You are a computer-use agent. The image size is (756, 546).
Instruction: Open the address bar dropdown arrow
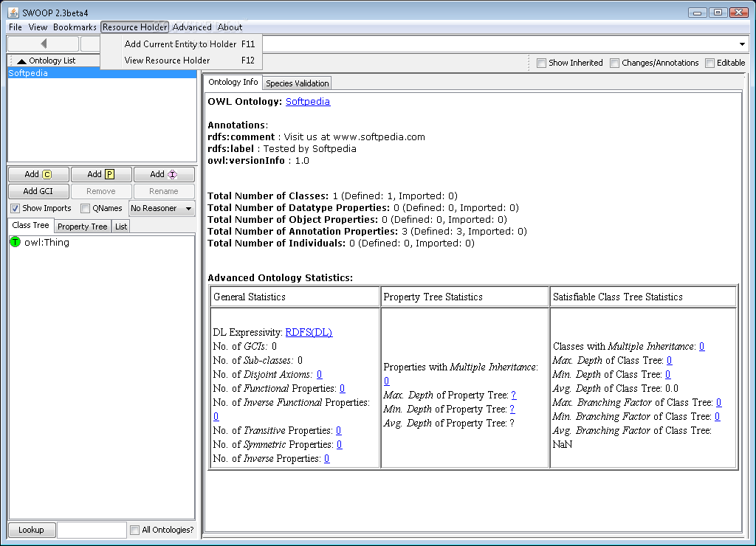click(x=742, y=44)
